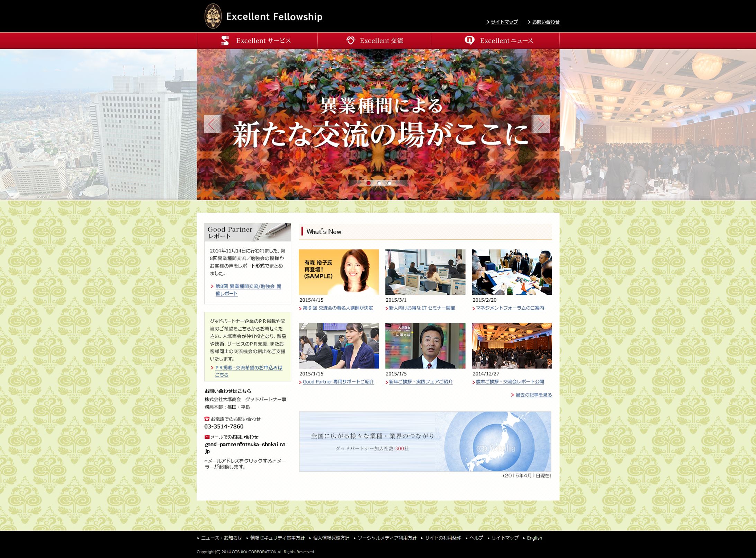
Task: Switch to English in footer
Action: (x=534, y=538)
